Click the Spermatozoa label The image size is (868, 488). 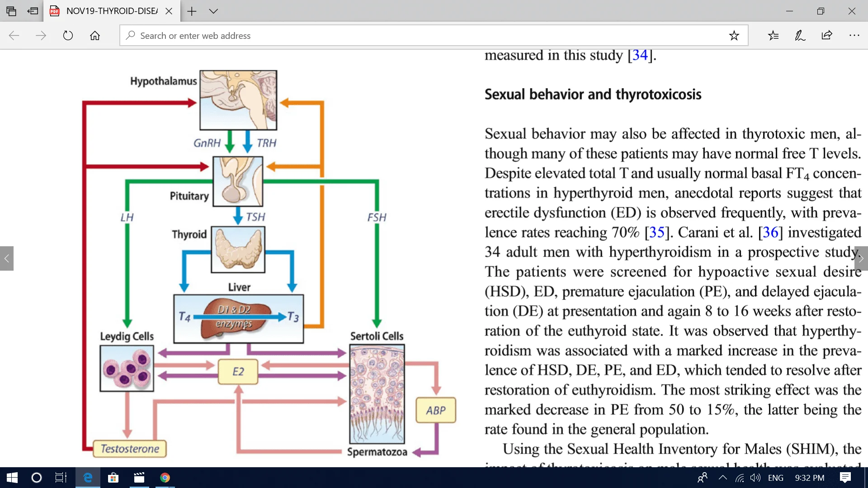(x=377, y=452)
